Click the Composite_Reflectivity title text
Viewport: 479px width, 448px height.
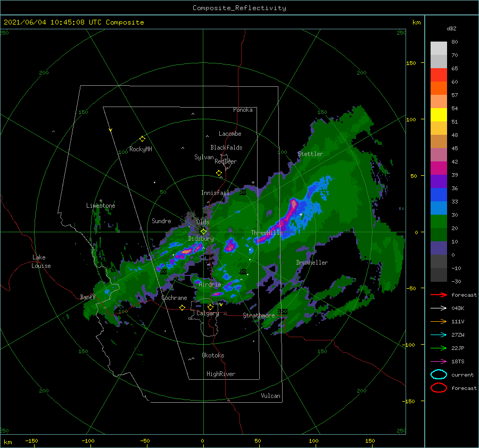pyautogui.click(x=239, y=8)
